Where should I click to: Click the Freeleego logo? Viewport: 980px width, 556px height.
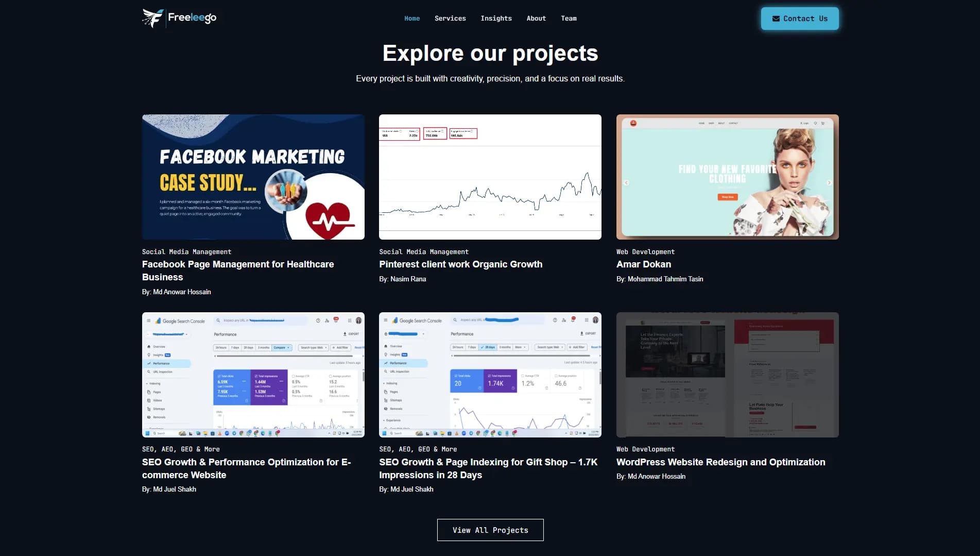click(x=179, y=18)
